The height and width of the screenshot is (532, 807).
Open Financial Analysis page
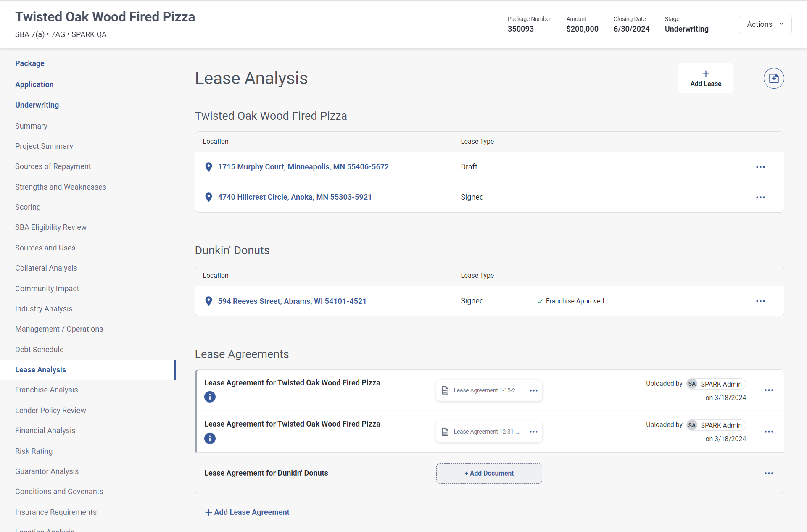pos(45,431)
